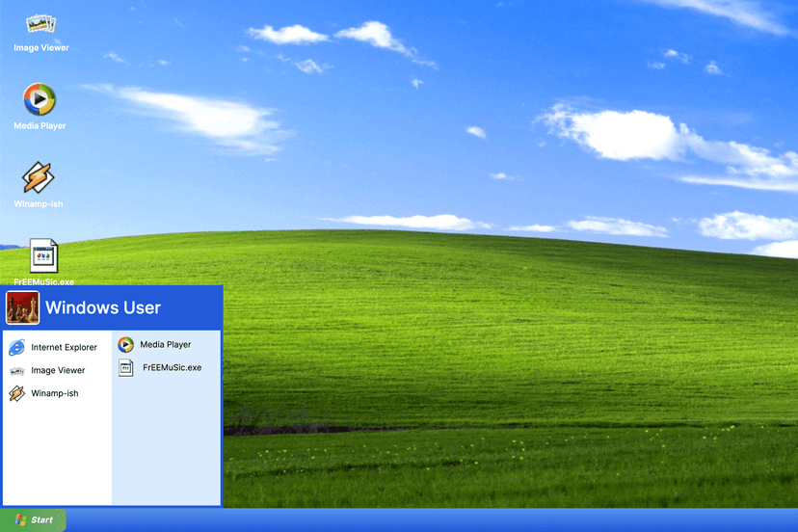
Task: Click the Windows flag logo on Start
Action: 20,519
